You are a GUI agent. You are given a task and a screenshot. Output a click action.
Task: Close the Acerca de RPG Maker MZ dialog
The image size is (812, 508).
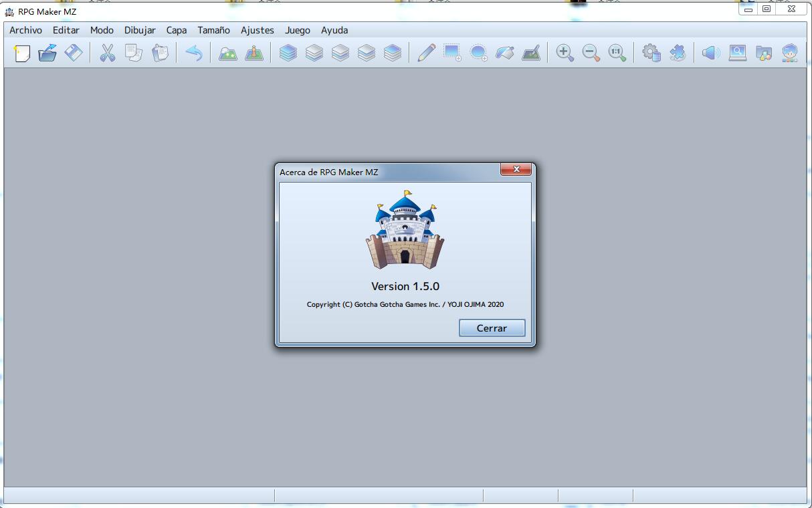coord(516,170)
